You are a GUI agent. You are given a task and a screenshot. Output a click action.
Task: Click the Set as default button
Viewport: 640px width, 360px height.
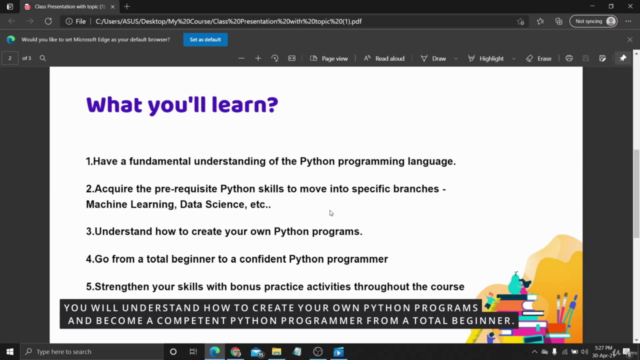[x=205, y=40]
